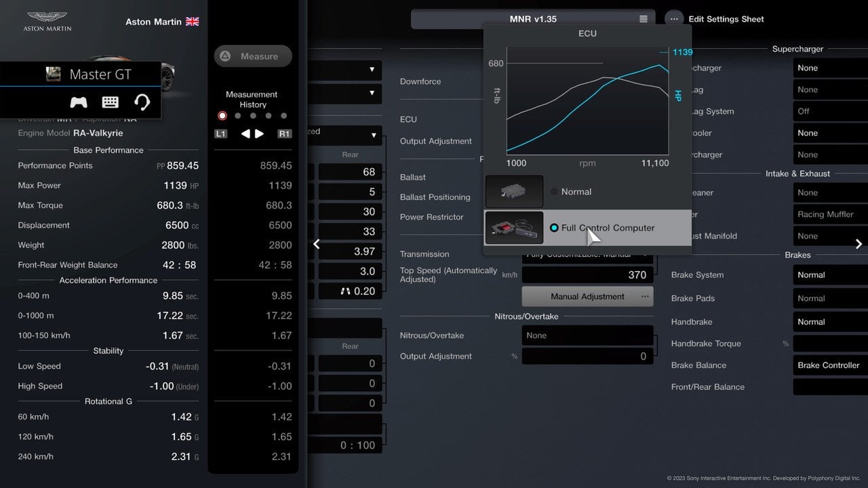The height and width of the screenshot is (488, 868).
Task: Click the R1 button icon
Action: [x=285, y=134]
